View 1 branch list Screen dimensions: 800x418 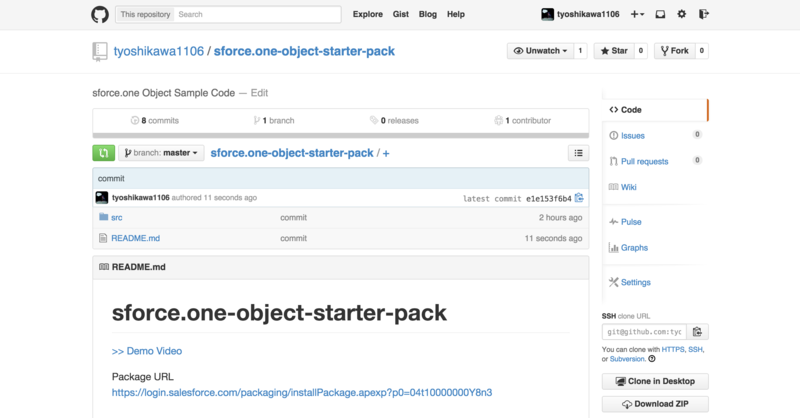coord(273,120)
